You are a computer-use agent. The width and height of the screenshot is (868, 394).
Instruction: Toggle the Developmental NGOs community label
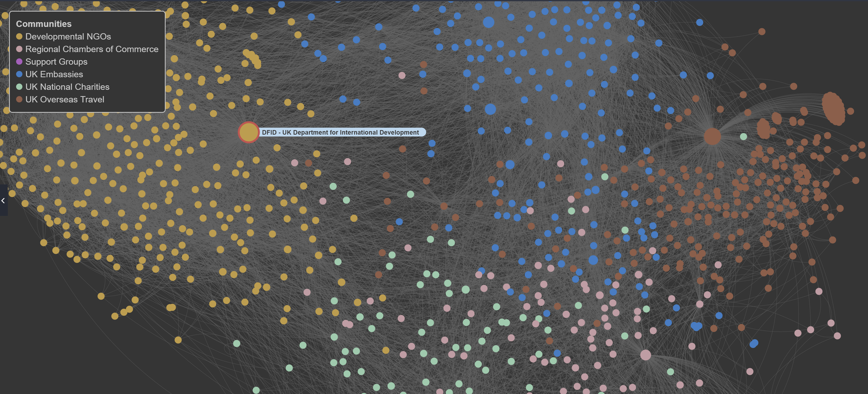coord(68,36)
